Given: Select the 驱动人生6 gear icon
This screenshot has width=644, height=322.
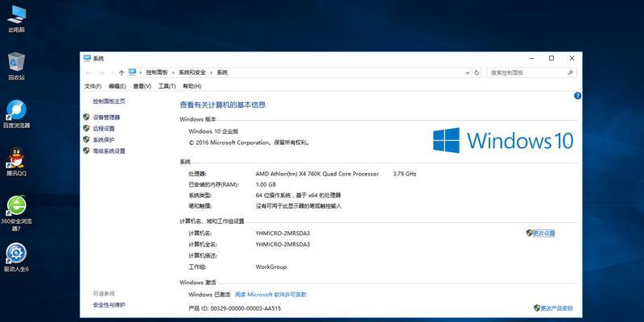Looking at the screenshot, I should point(16,258).
